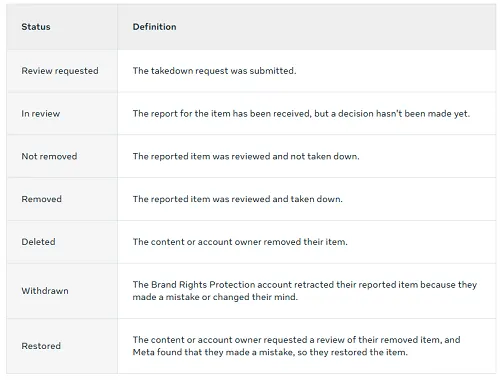500x380 pixels.
Task: Click the takedown request was submitted text
Action: (214, 71)
